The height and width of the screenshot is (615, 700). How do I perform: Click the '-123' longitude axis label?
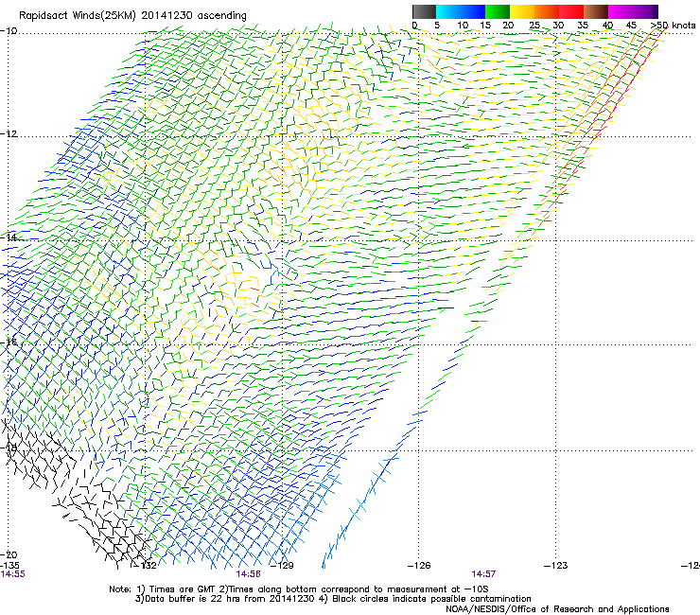(556, 566)
